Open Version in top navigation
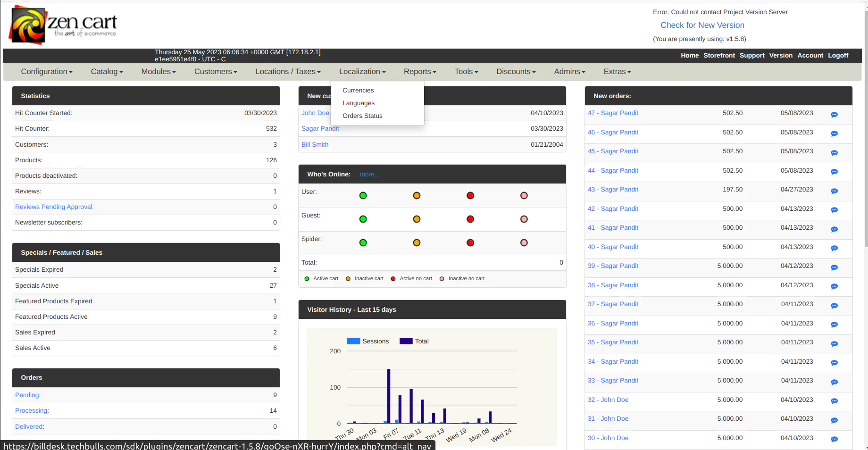This screenshot has width=868, height=450. 781,55
